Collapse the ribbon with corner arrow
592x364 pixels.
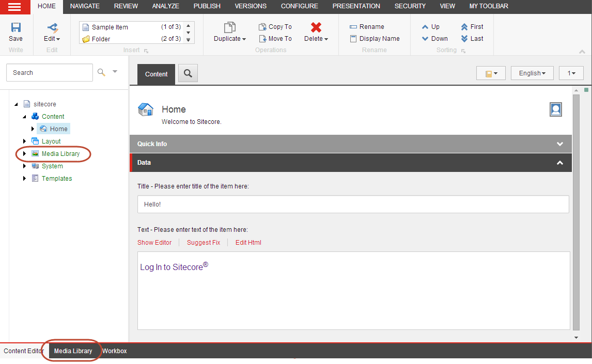click(582, 52)
